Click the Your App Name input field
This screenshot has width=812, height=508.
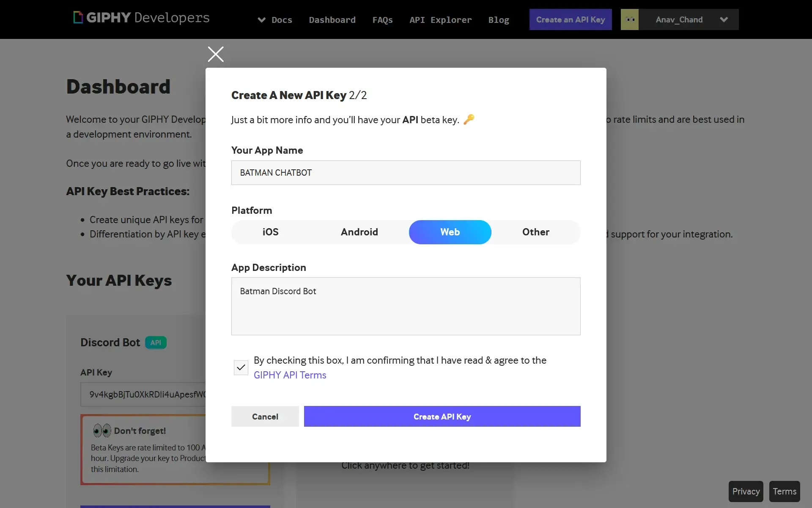tap(406, 172)
